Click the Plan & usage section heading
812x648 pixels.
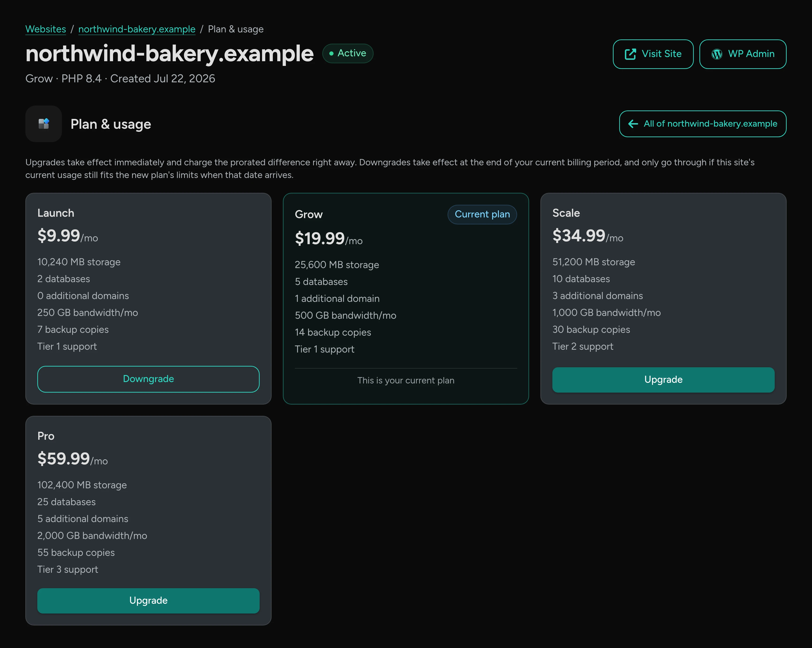[111, 124]
